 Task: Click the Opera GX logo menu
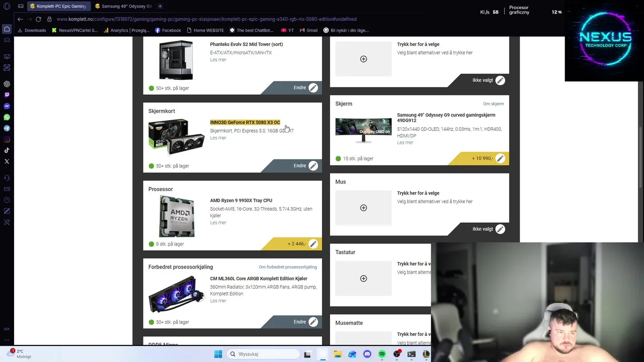7,6
